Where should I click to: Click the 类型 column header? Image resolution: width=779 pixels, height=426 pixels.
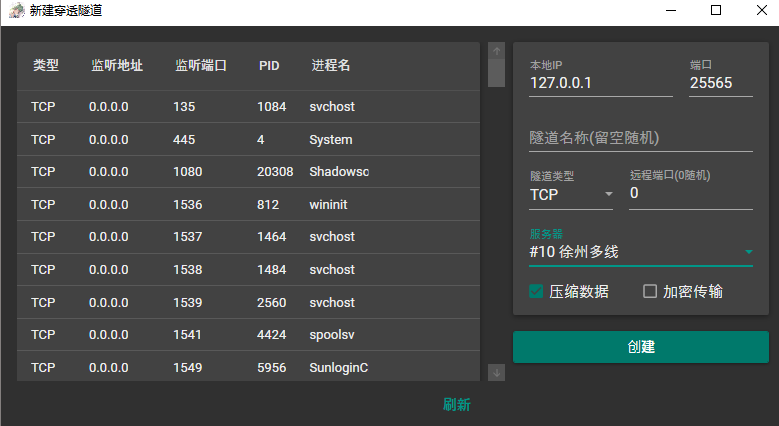pyautogui.click(x=46, y=65)
